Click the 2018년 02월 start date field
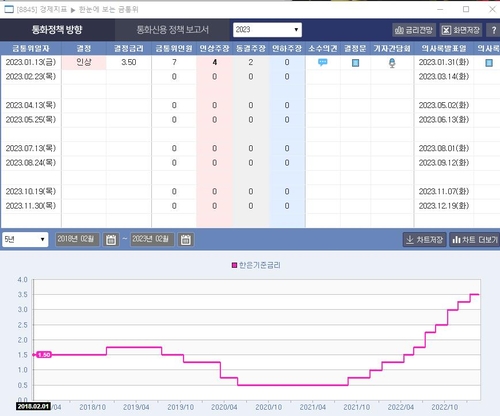 (x=77, y=239)
